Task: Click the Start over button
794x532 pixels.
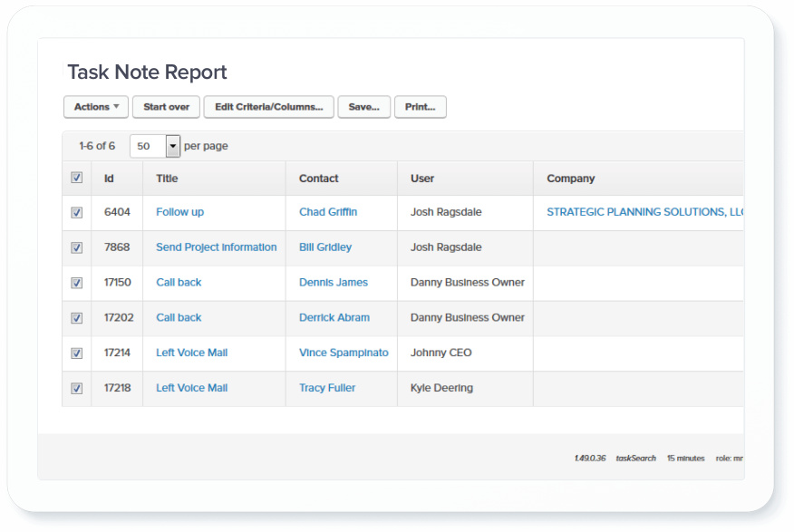Action: pos(166,107)
